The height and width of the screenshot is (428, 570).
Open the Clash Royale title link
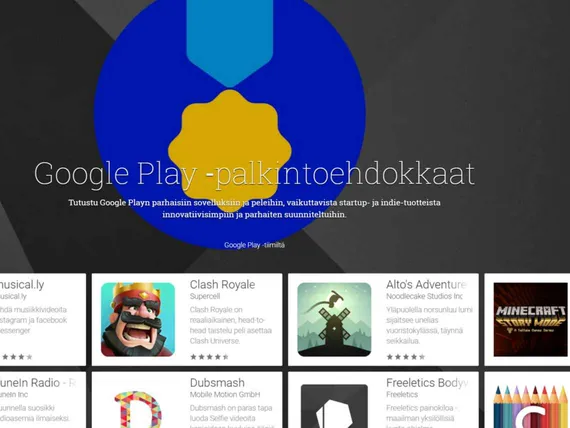click(222, 284)
